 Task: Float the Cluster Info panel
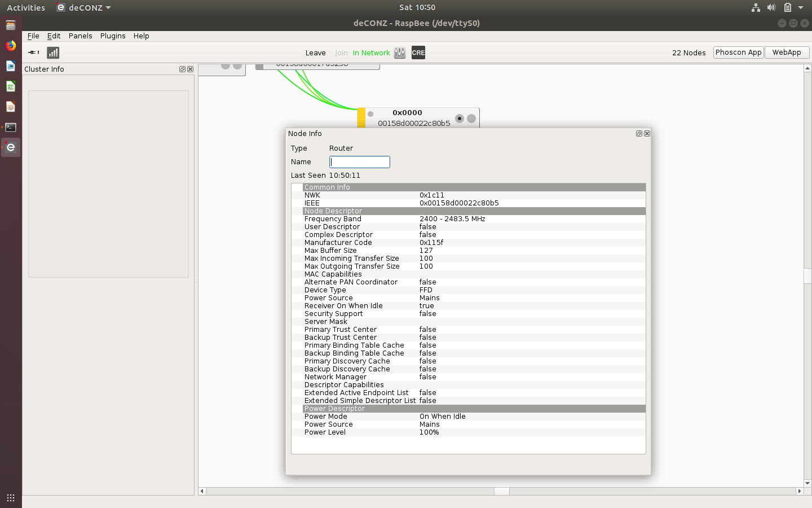tap(182, 69)
